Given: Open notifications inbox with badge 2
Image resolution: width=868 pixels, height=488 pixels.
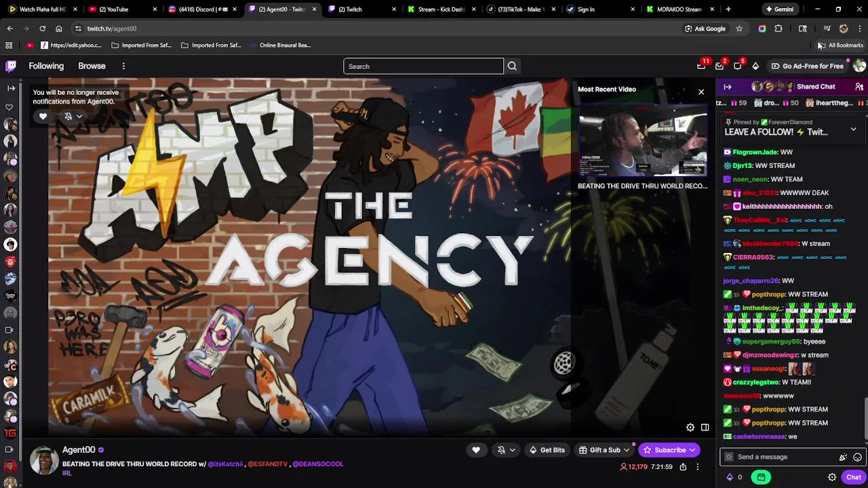Looking at the screenshot, I should pyautogui.click(x=719, y=66).
